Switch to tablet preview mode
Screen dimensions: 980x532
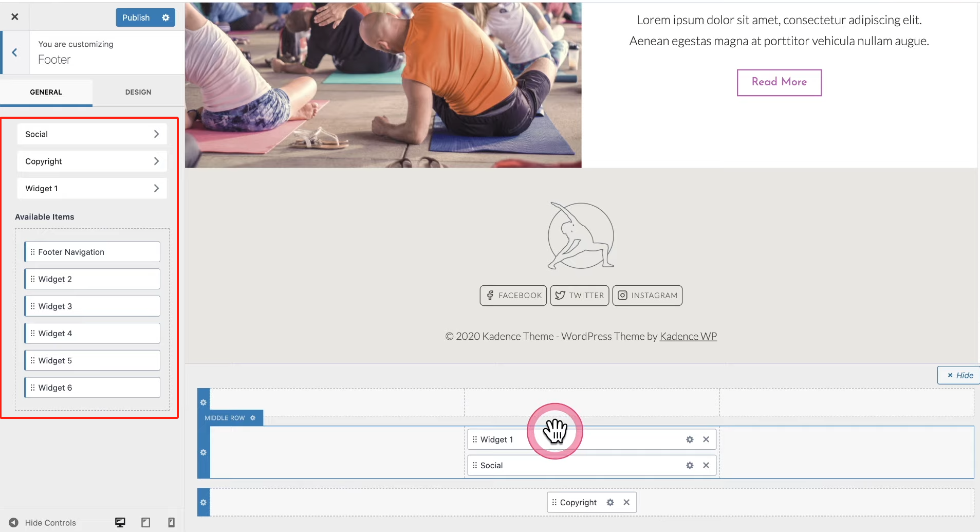146,522
